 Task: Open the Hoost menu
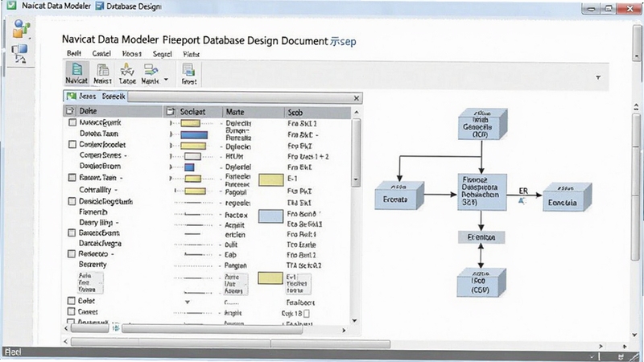[131, 54]
